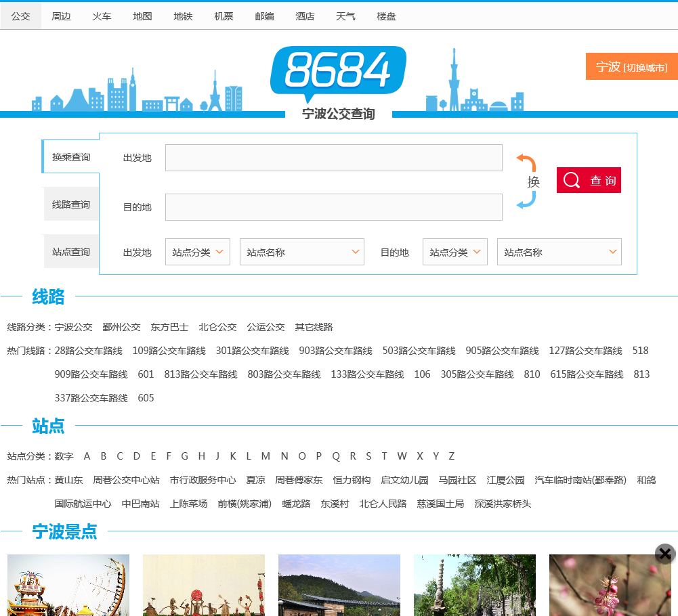Focus the 出发地 text input field
Viewport: 678px width, 616px height.
click(x=333, y=158)
